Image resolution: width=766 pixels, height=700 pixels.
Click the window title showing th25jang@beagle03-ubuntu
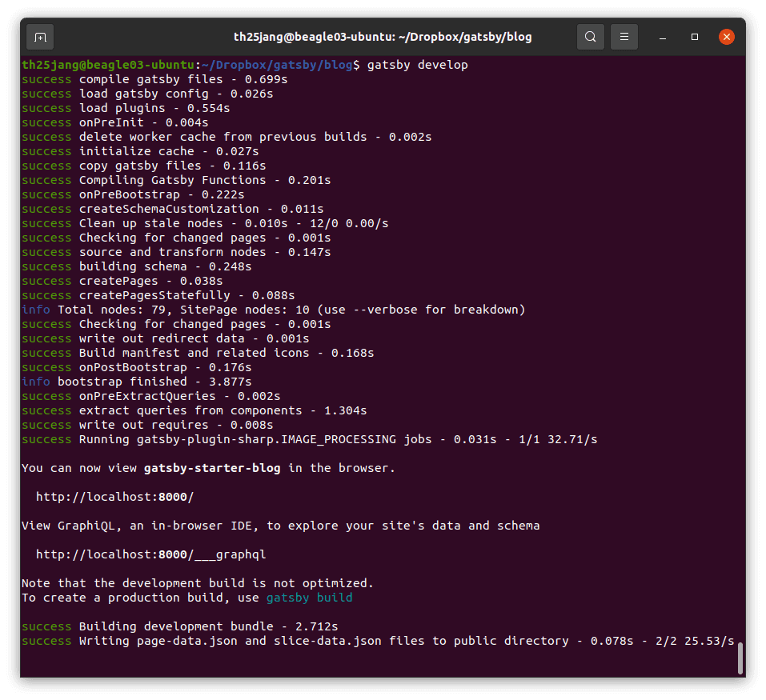[383, 37]
